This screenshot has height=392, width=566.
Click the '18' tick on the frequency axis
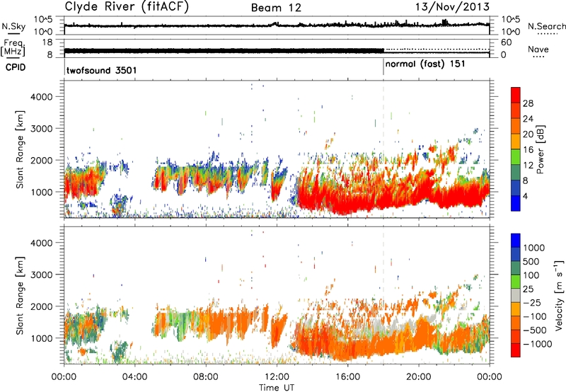click(47, 42)
